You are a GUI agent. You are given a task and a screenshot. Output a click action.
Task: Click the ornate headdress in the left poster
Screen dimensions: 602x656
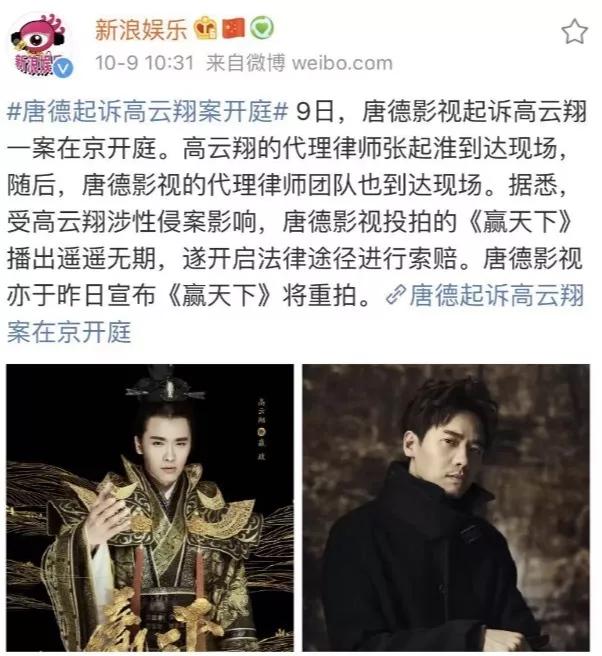[167, 385]
